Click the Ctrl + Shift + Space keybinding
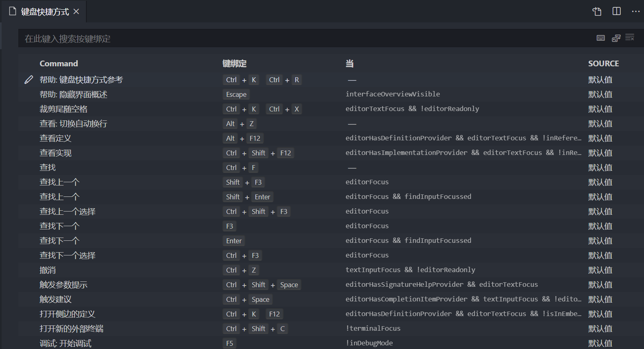The width and height of the screenshot is (644, 349). pos(262,285)
